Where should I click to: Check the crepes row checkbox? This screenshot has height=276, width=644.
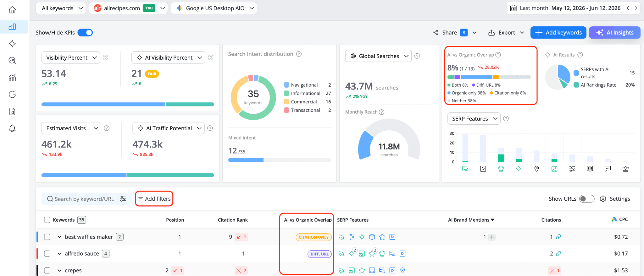(x=47, y=270)
